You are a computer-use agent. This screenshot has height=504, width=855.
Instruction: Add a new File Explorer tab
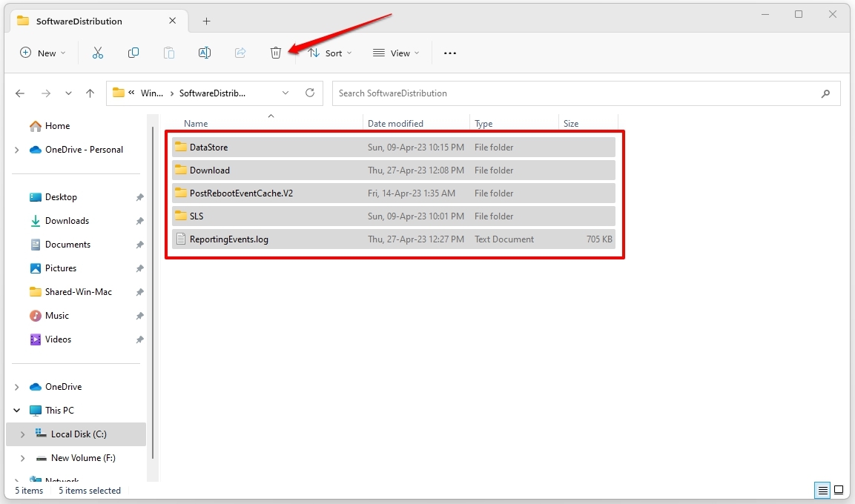[x=206, y=21]
